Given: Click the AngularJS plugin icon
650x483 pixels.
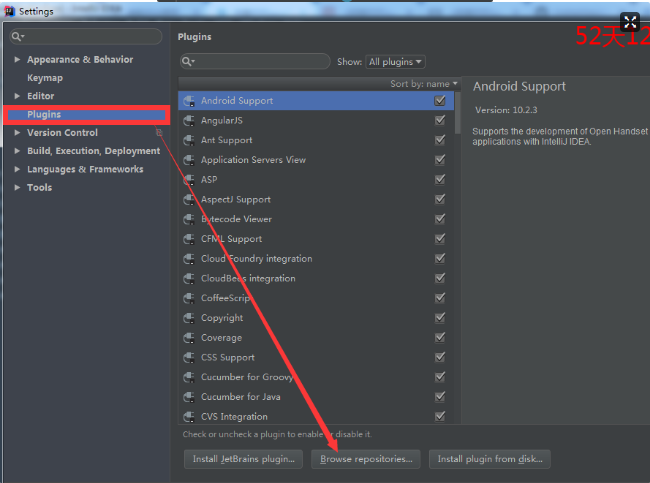Looking at the screenshot, I should click(x=189, y=121).
